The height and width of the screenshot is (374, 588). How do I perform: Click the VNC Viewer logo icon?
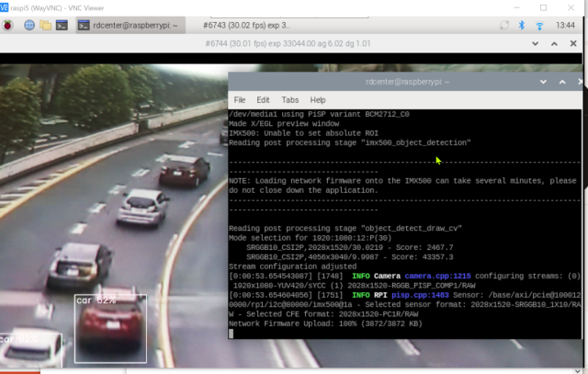click(4, 7)
